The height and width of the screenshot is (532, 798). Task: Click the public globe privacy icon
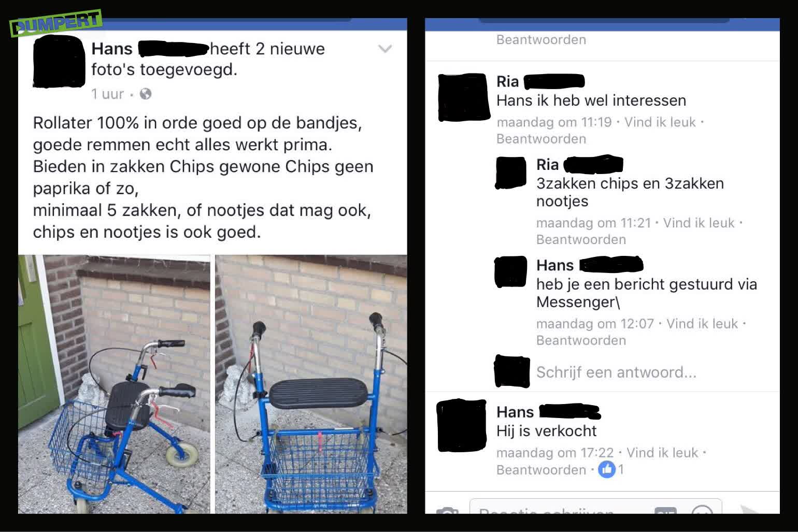click(146, 94)
